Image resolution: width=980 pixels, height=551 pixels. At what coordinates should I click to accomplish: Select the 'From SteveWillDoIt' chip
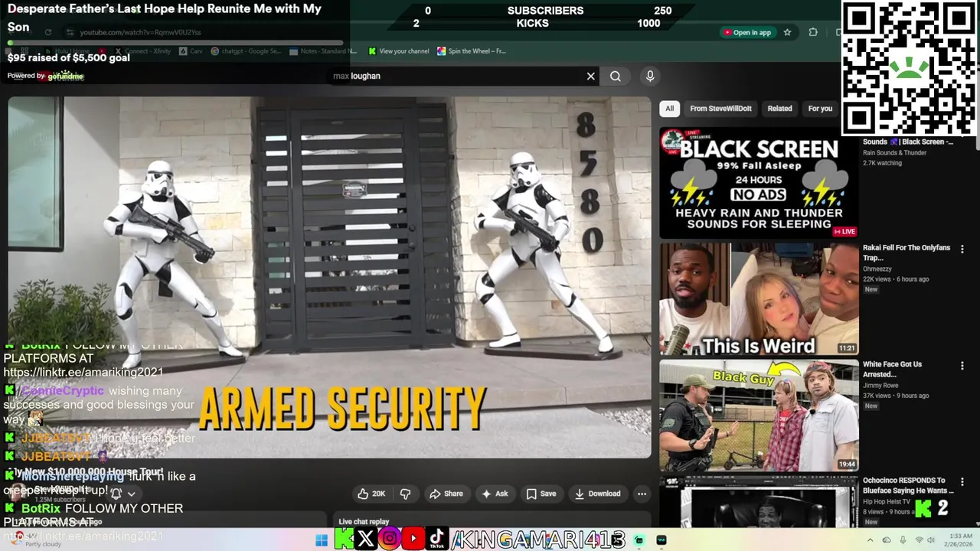pos(720,109)
